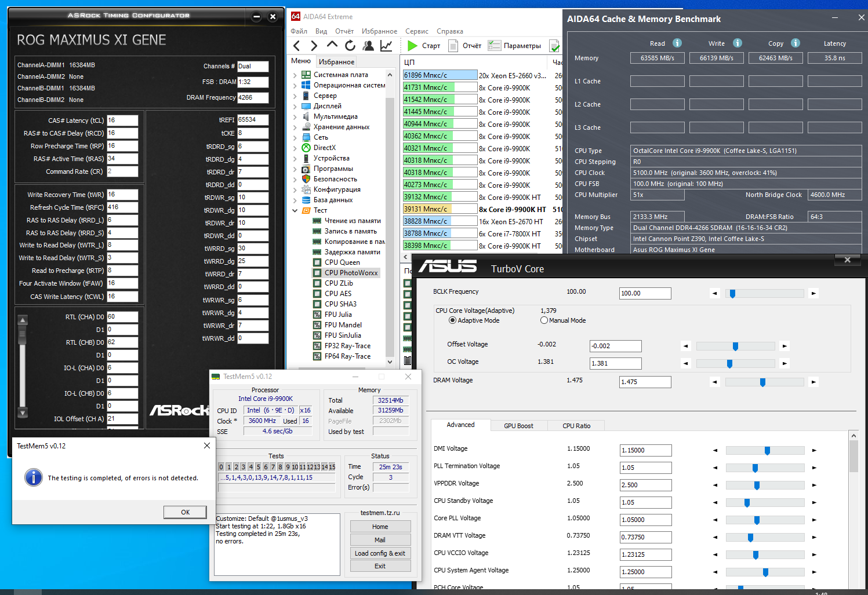
Task: Select the FPU Mandel benchmark
Action: (x=343, y=325)
